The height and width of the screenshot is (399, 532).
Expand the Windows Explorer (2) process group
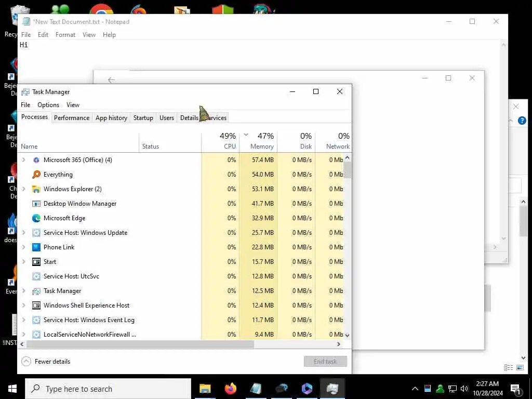click(x=23, y=189)
